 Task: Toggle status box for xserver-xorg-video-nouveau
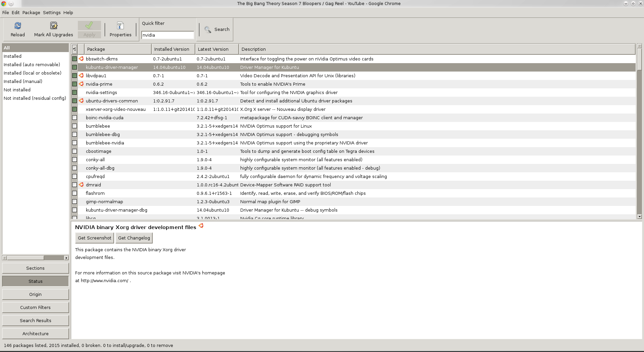[75, 109]
